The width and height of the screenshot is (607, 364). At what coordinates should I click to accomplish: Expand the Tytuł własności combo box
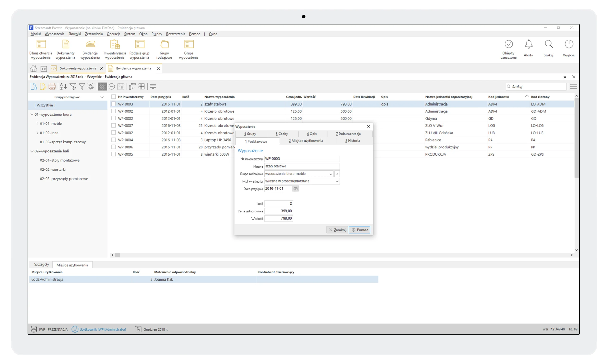(x=337, y=181)
